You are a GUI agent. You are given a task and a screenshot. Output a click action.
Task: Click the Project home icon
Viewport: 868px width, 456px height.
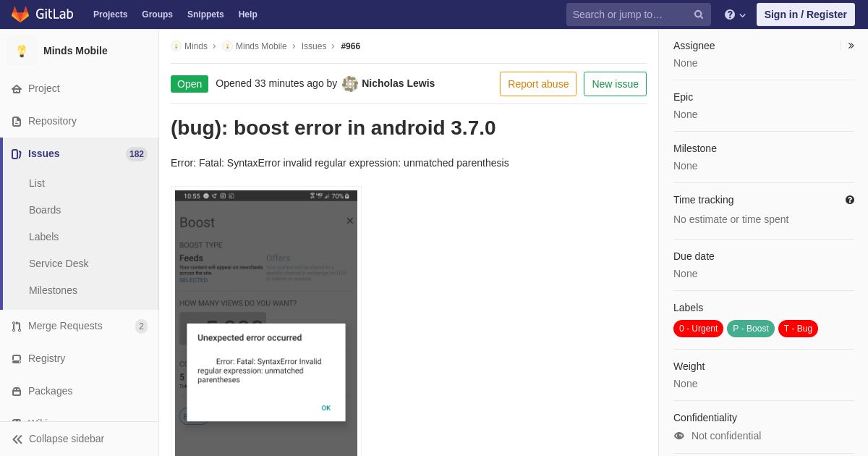(17, 89)
